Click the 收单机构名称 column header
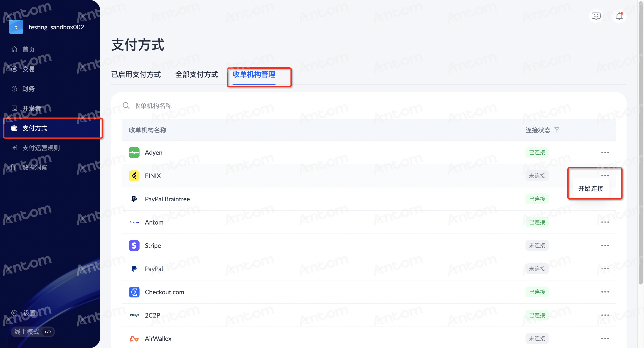This screenshot has width=644, height=348. click(x=148, y=130)
